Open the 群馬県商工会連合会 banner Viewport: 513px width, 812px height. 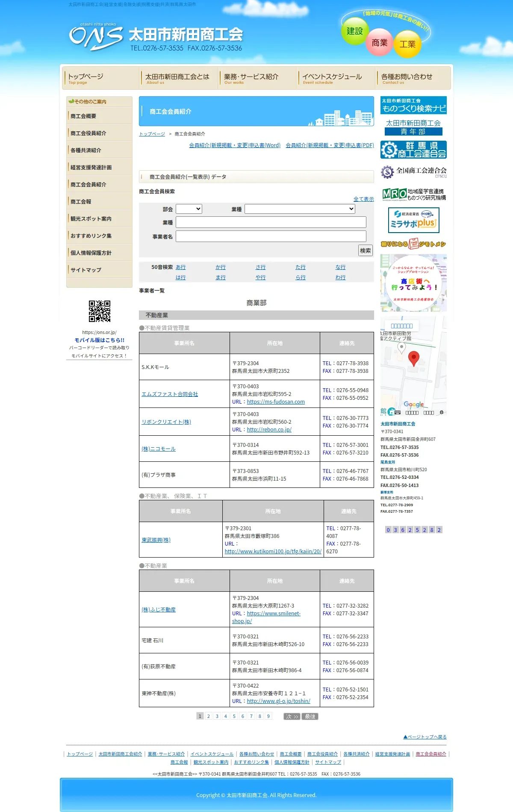(x=413, y=150)
